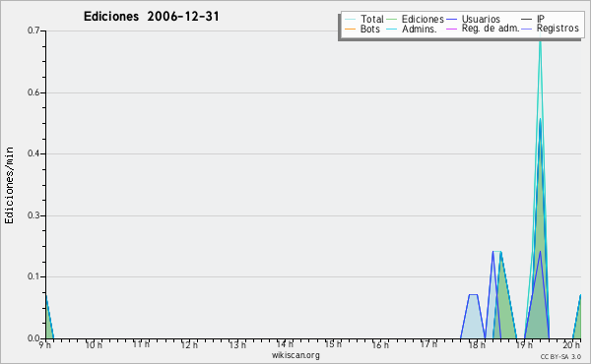Select the Bots legend label
The height and width of the screenshot is (364, 591).
pyautogui.click(x=370, y=29)
